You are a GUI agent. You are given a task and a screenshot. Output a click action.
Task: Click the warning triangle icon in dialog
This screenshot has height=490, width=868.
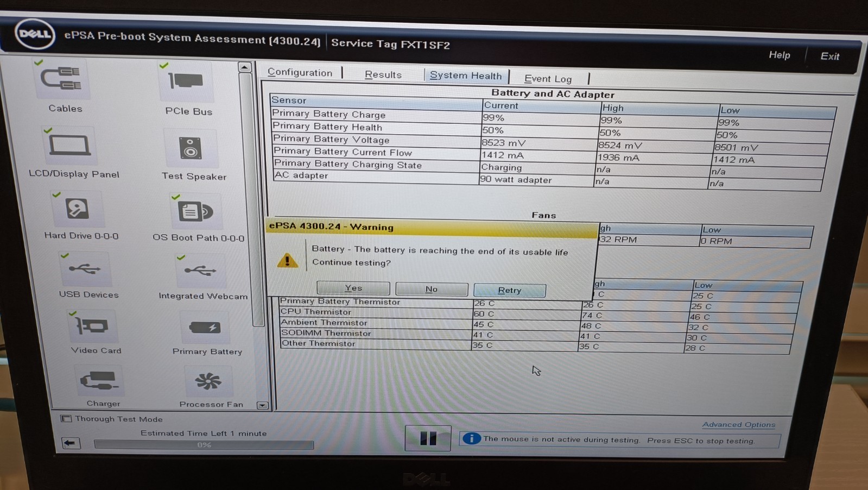click(287, 261)
